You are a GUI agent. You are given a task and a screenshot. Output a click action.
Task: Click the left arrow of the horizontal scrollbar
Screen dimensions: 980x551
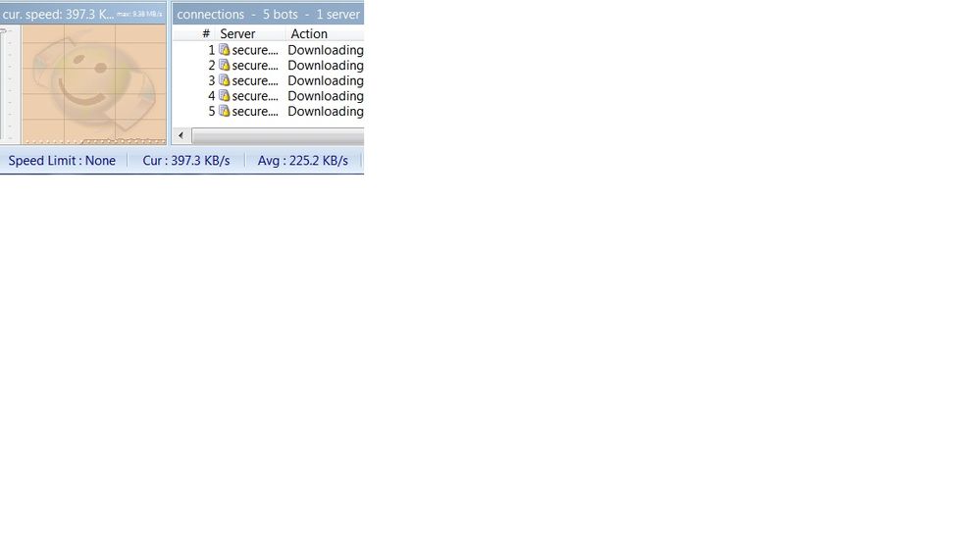[181, 135]
